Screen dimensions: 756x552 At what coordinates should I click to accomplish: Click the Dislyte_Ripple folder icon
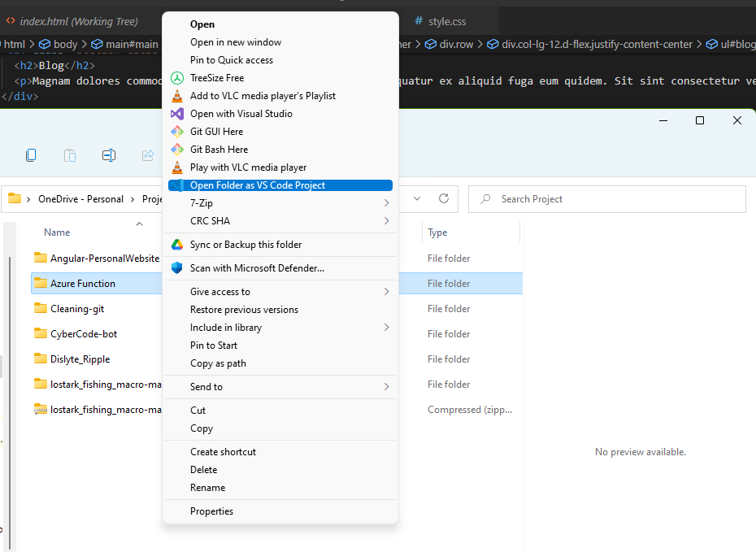41,359
